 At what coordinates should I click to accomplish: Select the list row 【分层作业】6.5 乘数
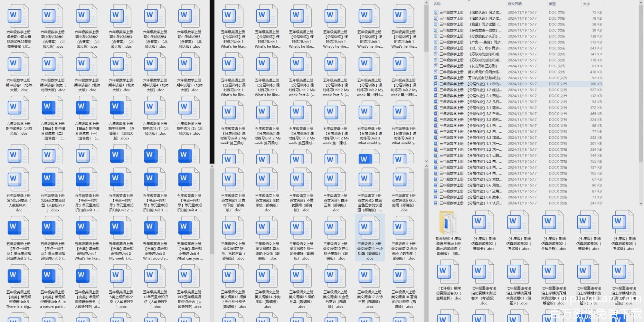point(518,179)
